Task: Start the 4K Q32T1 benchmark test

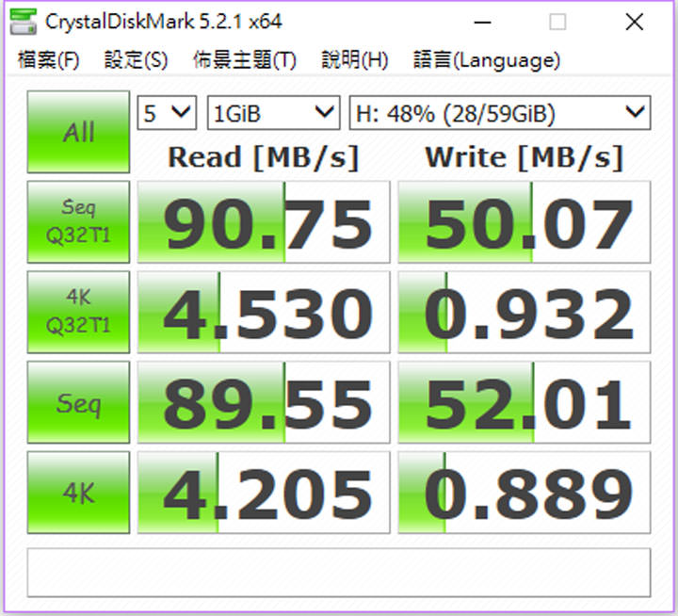Action: 78,312
